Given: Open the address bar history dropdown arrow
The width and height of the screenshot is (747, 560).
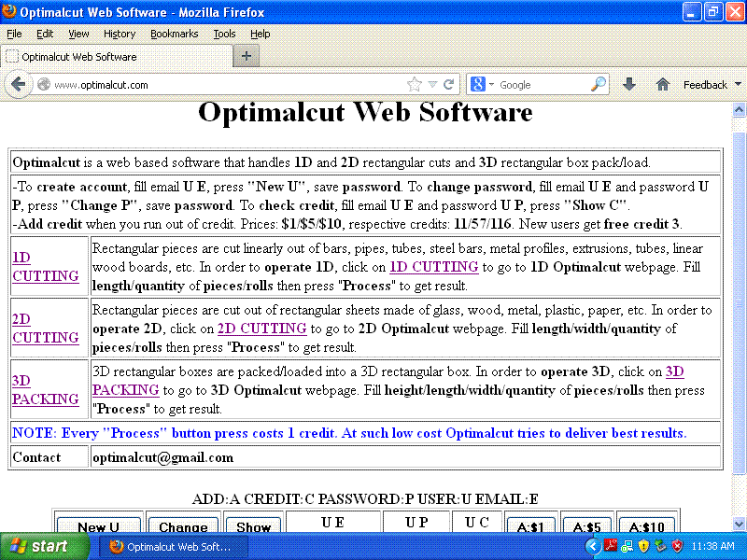Looking at the screenshot, I should point(432,85).
